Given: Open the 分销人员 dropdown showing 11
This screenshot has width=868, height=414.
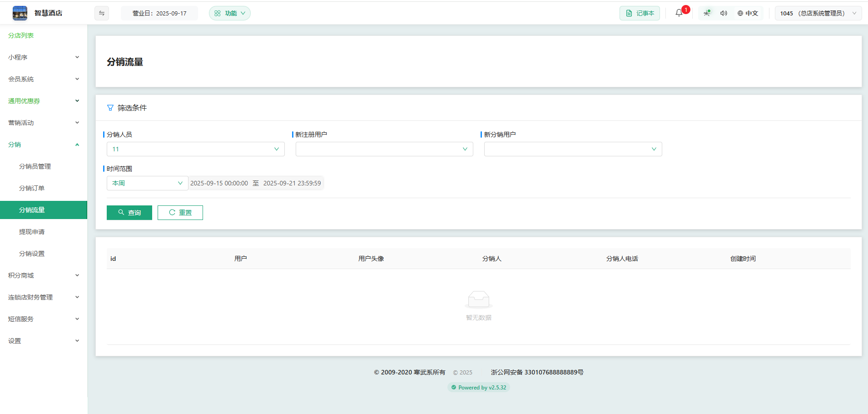Looking at the screenshot, I should point(195,149).
